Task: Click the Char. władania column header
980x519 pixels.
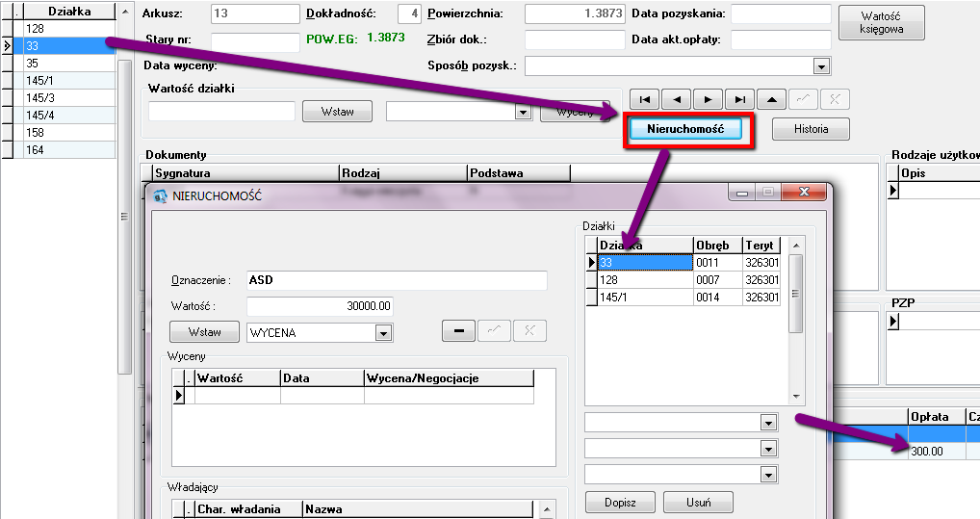Action: pyautogui.click(x=248, y=509)
